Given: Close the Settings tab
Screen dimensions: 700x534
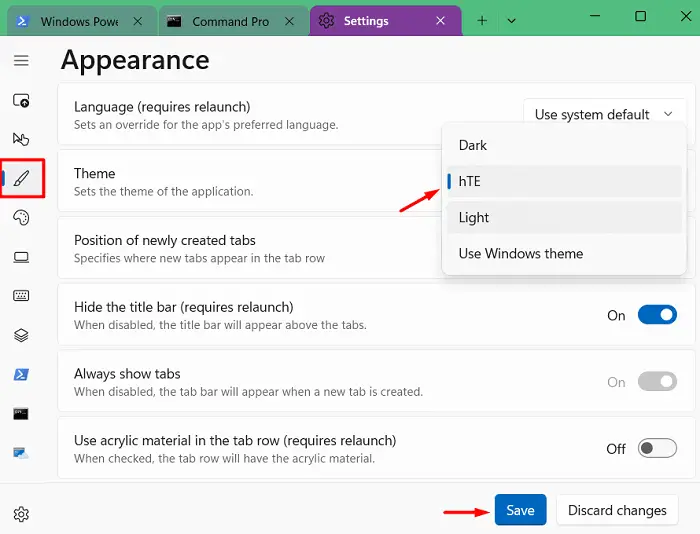Looking at the screenshot, I should tap(441, 21).
